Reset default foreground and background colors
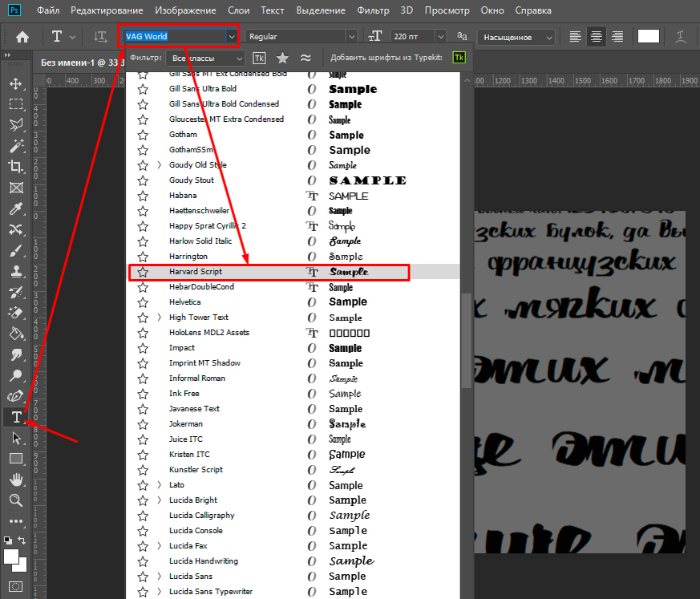This screenshot has height=599, width=700. 7,540
